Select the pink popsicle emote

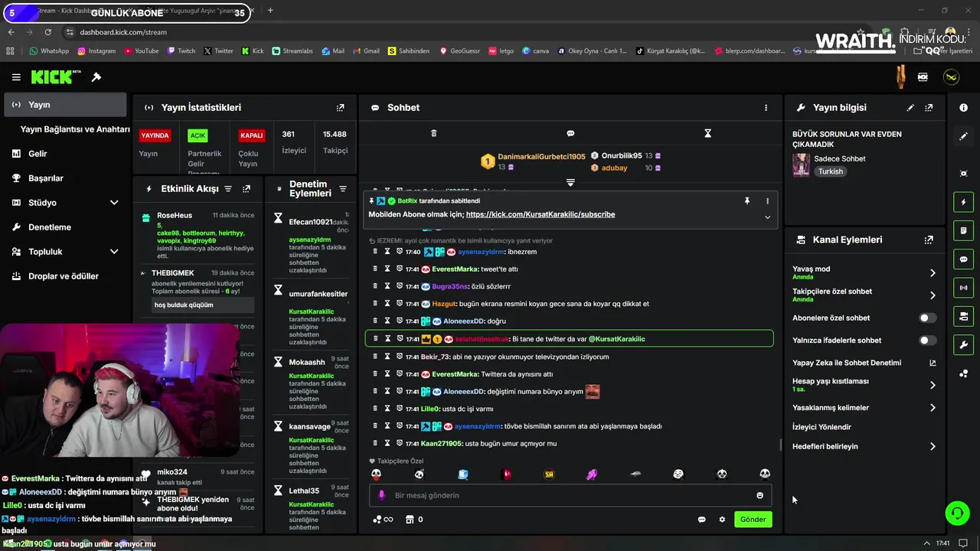[x=592, y=474]
